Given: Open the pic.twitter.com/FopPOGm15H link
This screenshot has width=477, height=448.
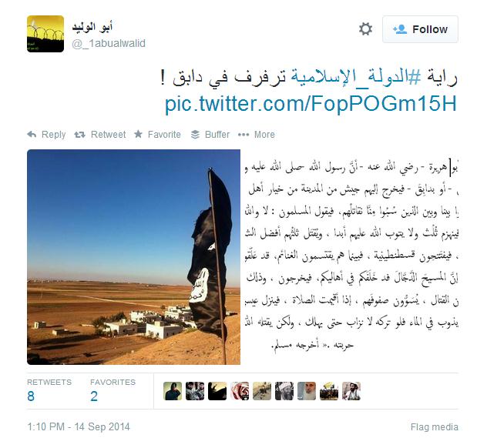Looking at the screenshot, I should coord(311,104).
